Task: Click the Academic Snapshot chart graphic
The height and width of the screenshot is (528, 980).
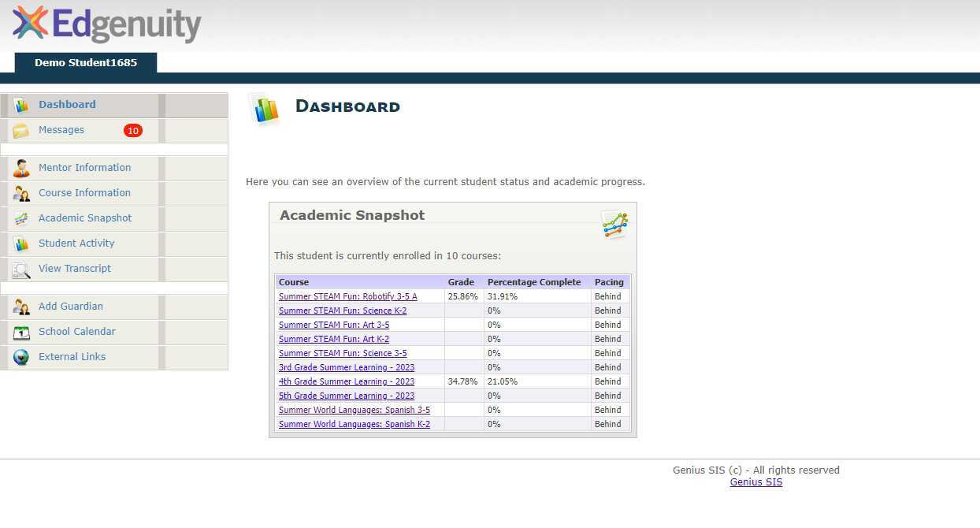Action: tap(614, 224)
